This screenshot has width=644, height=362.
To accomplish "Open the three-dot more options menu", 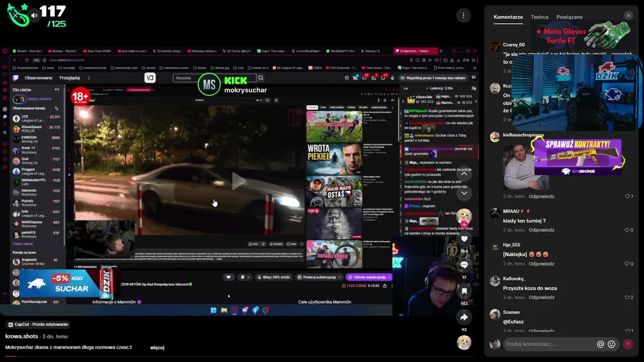I will coord(463,16).
